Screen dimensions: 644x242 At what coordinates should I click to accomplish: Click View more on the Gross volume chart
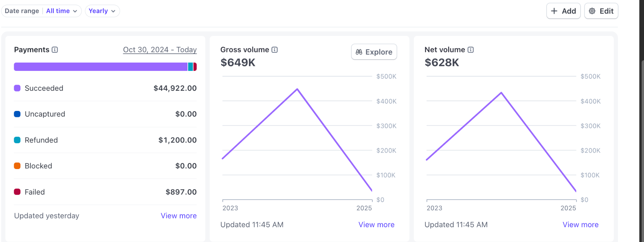point(376,225)
